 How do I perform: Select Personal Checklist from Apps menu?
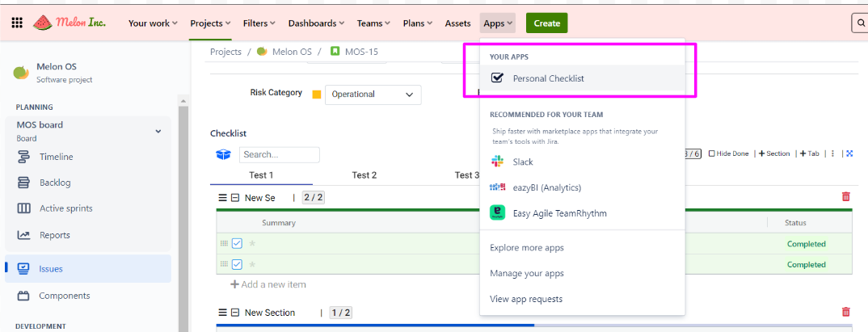pyautogui.click(x=548, y=78)
